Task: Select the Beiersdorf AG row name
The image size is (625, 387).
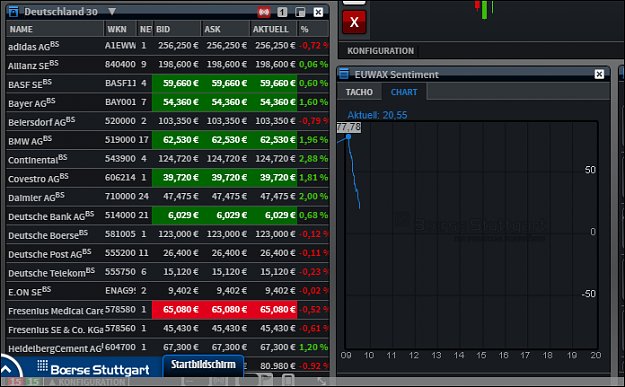Action: (41, 121)
